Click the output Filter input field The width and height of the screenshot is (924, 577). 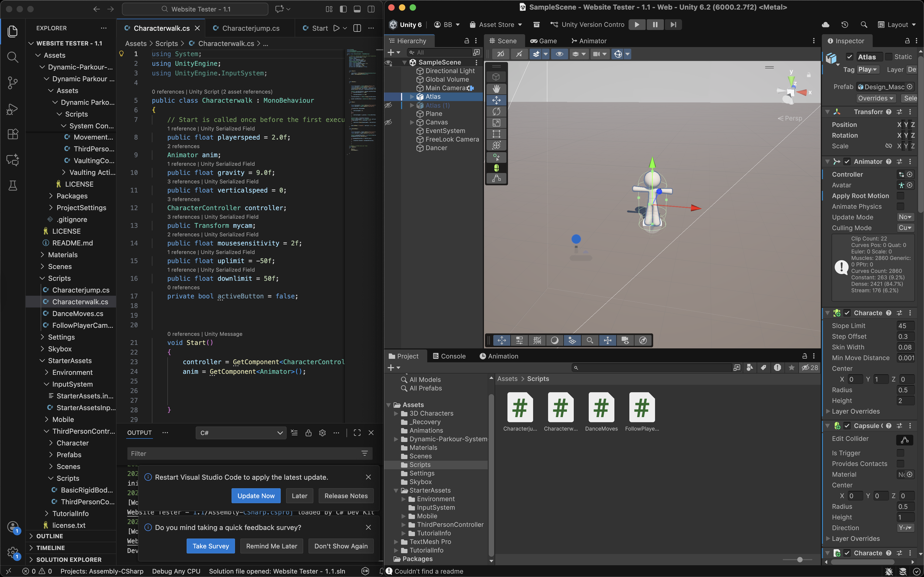tap(249, 453)
